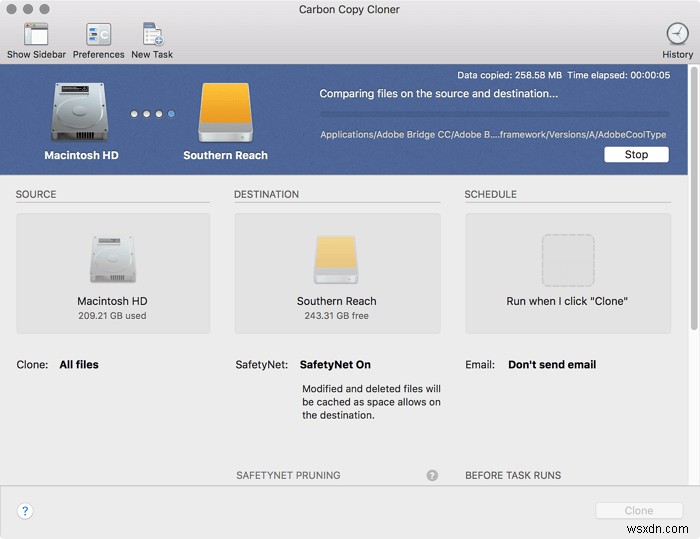Screen dimensions: 700x539
Task: Click the "Data copied: 258.58 MB" text
Action: (x=509, y=75)
